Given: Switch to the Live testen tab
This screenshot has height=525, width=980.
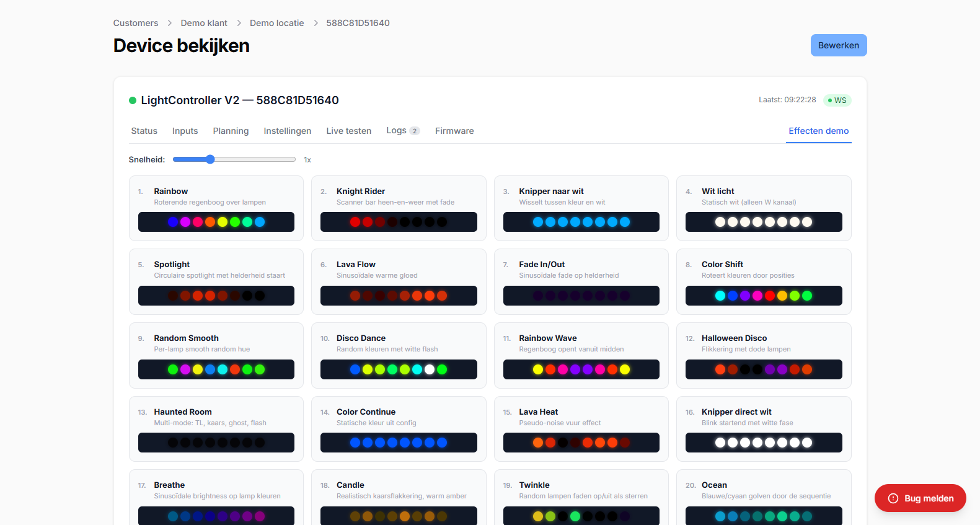Looking at the screenshot, I should click(348, 131).
